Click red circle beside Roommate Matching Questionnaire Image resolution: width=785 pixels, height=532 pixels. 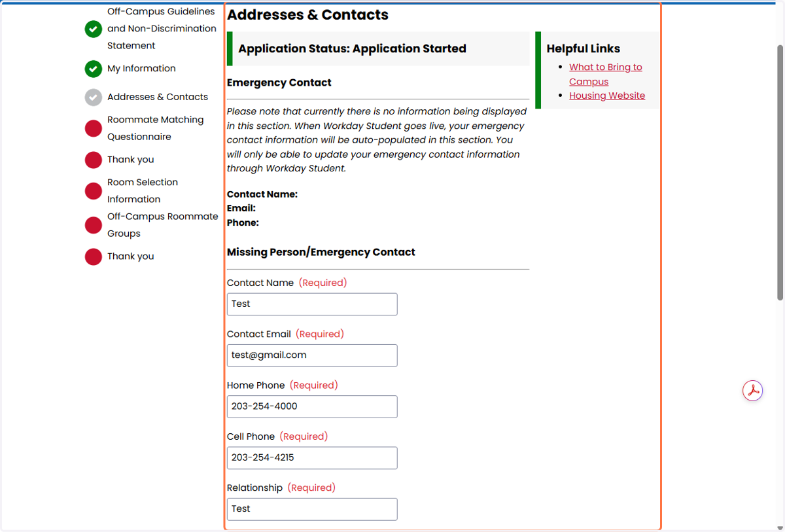coord(94,128)
